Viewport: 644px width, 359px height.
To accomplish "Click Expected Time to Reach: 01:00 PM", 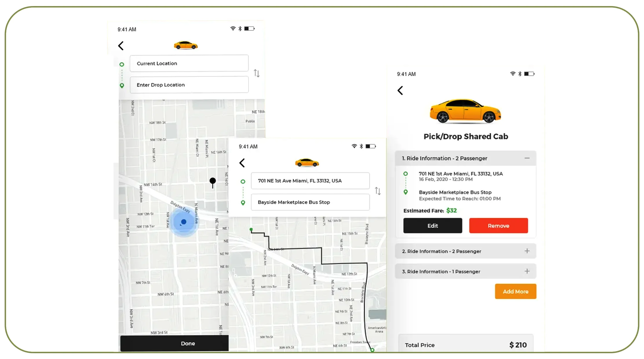I will click(460, 199).
